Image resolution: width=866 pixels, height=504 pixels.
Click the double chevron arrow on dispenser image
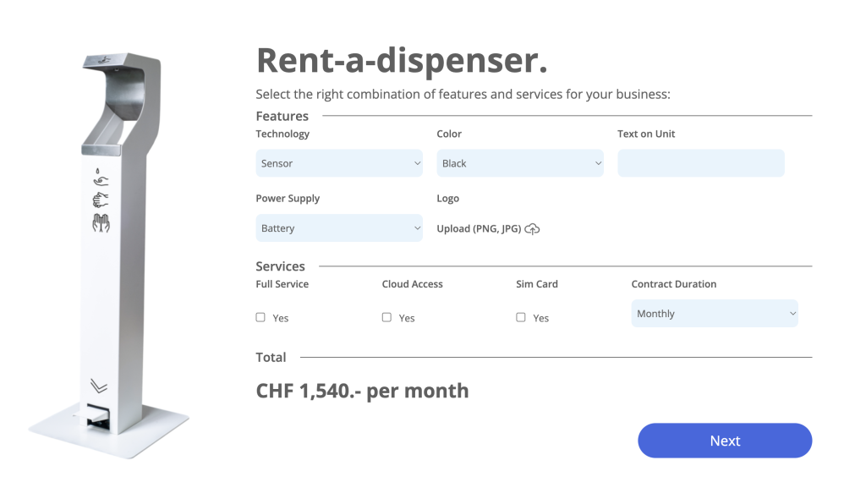(99, 386)
